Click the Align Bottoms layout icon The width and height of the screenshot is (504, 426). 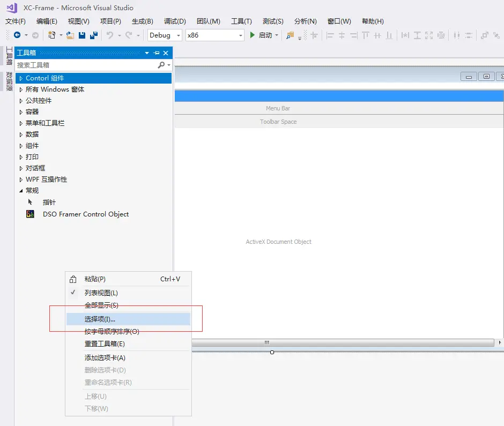(389, 35)
